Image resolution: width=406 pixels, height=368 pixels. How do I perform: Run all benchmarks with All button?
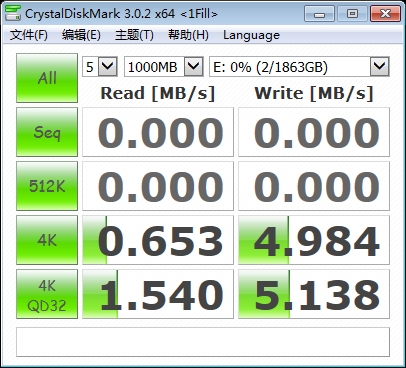[47, 78]
